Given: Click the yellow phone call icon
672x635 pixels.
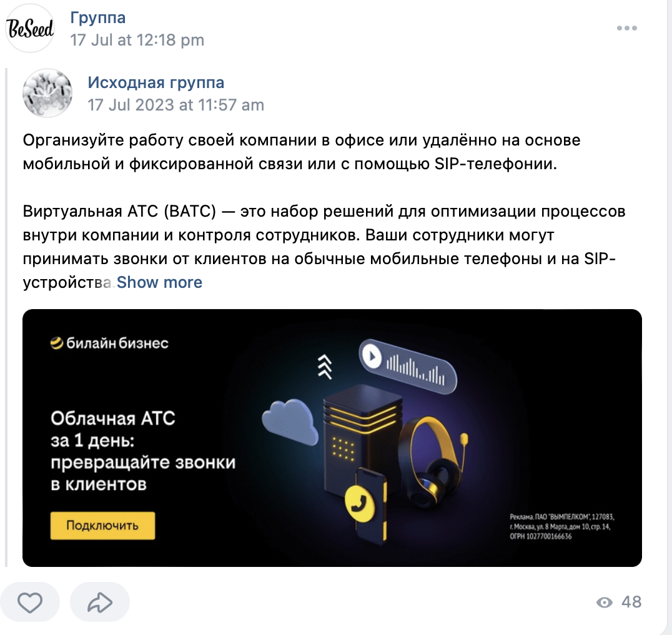Looking at the screenshot, I should coord(359,502).
